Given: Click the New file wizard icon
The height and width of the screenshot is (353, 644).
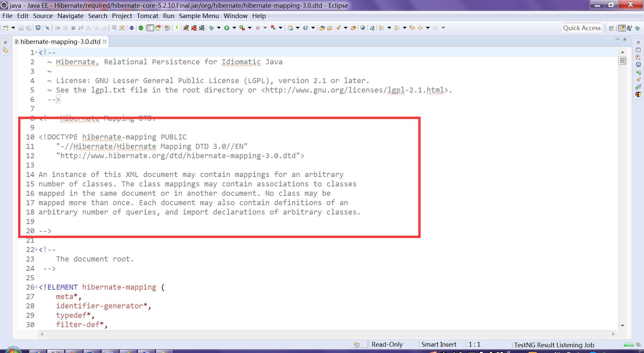Looking at the screenshot, I should pyautogui.click(x=6, y=28).
